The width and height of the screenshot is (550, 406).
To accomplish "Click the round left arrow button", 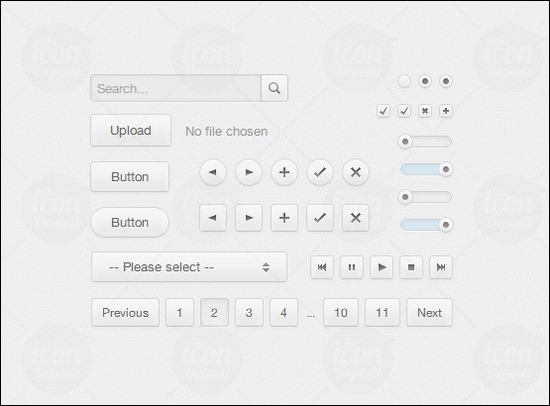I will [x=213, y=172].
